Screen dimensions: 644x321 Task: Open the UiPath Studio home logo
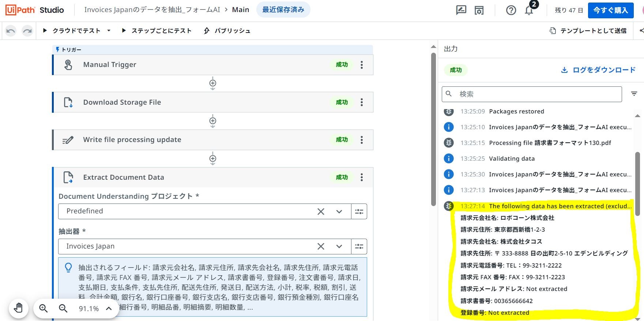(x=35, y=10)
